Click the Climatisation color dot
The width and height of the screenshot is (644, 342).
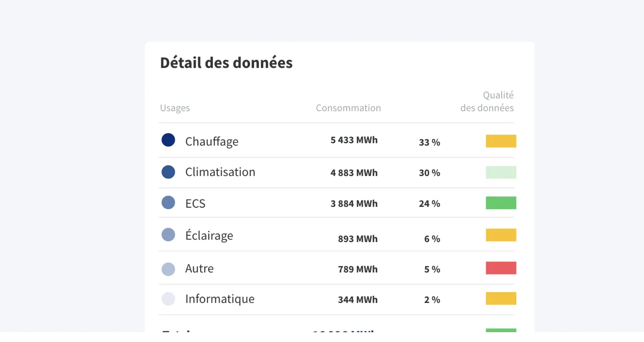pos(168,172)
